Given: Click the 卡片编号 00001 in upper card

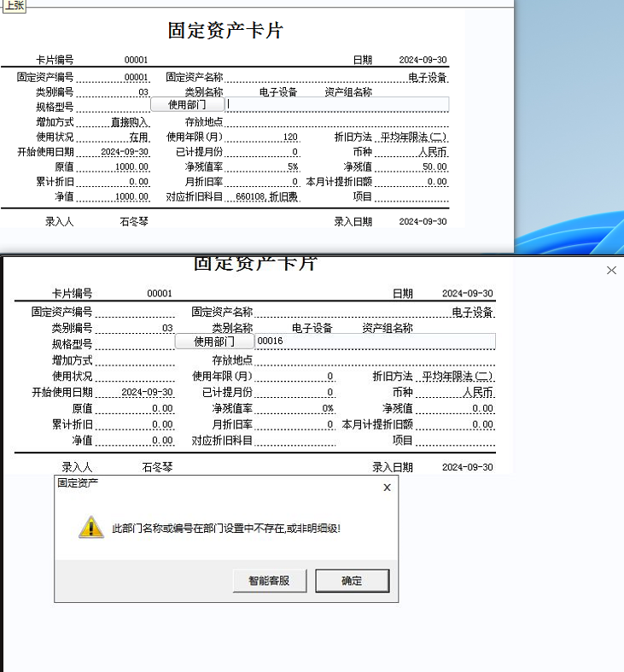Looking at the screenshot, I should 136,60.
